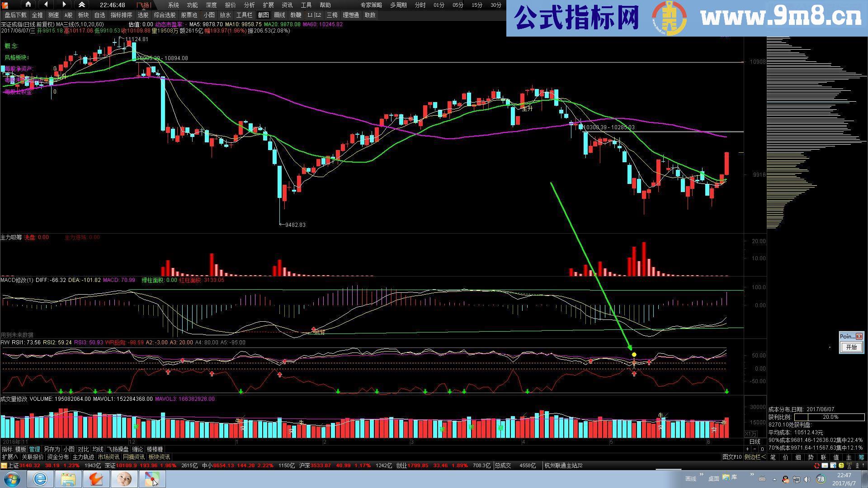Collapse the sidebar via 侧边栏<
This screenshot has height=488, width=868.
pyautogui.click(x=755, y=457)
